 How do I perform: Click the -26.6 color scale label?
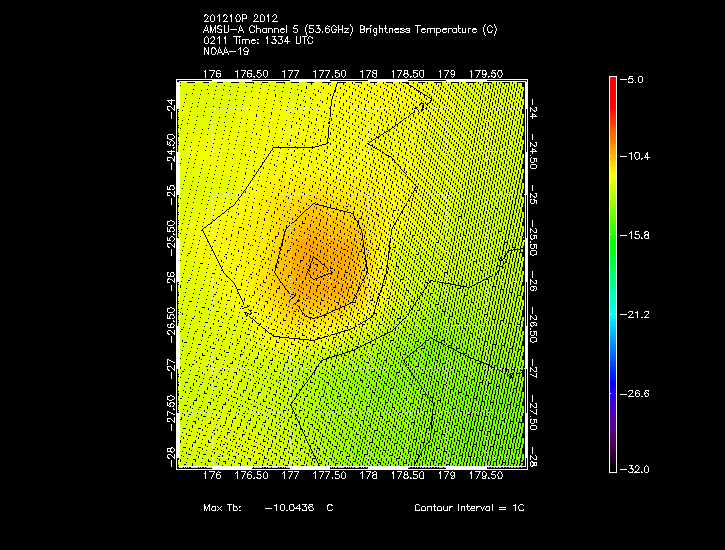coord(639,394)
